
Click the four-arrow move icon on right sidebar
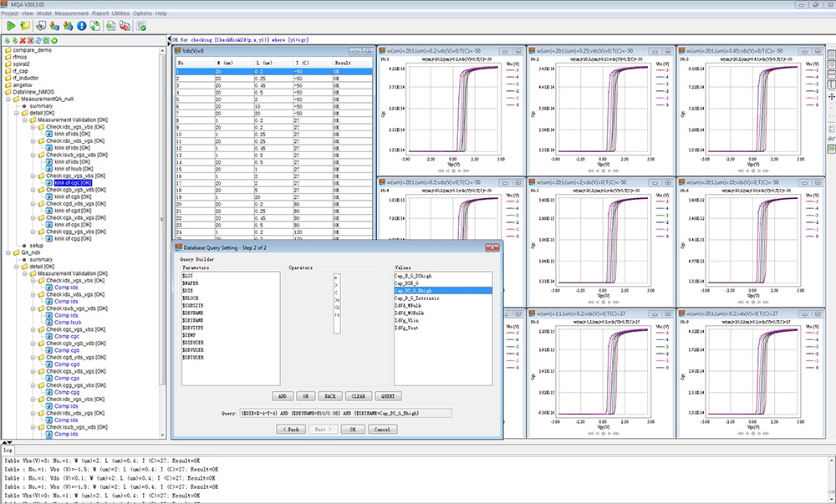(x=830, y=97)
